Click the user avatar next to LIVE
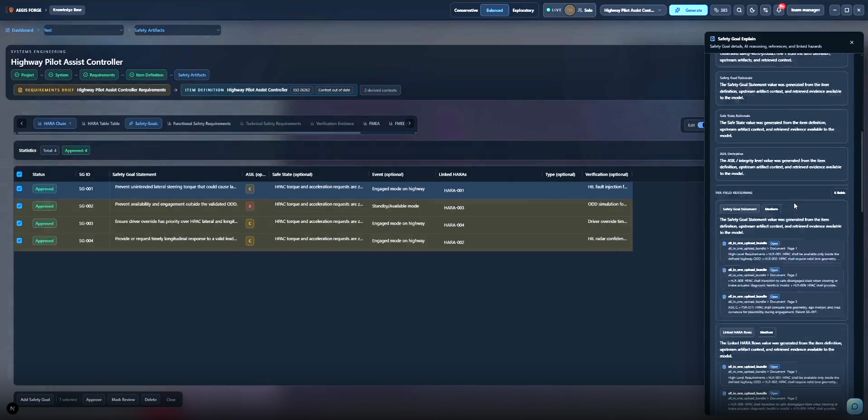The height and width of the screenshot is (420, 868). pyautogui.click(x=570, y=10)
